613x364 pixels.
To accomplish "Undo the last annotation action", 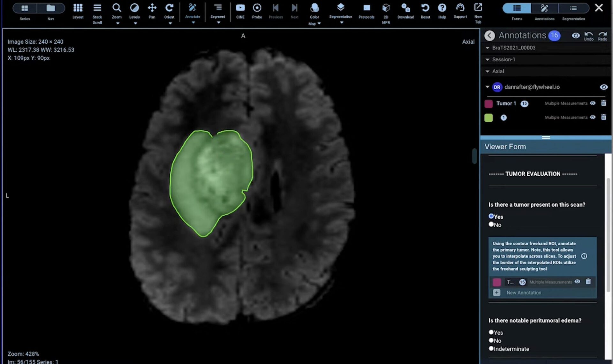I will tap(588, 35).
